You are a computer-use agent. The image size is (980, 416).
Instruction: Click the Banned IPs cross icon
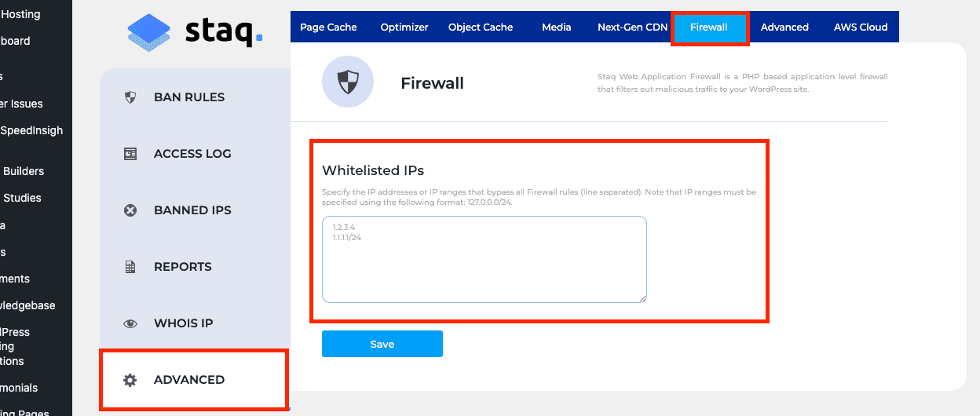[x=131, y=210]
